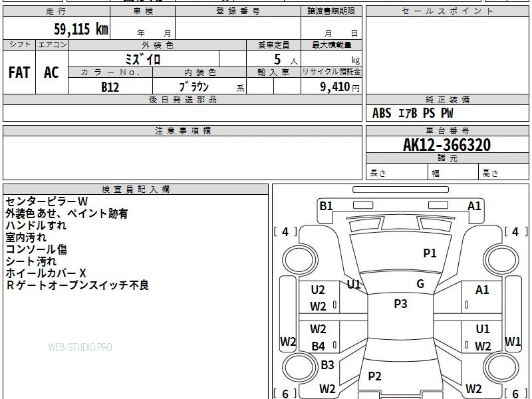Click the W1 mark on side sill
532x399 pixels.
513,341
